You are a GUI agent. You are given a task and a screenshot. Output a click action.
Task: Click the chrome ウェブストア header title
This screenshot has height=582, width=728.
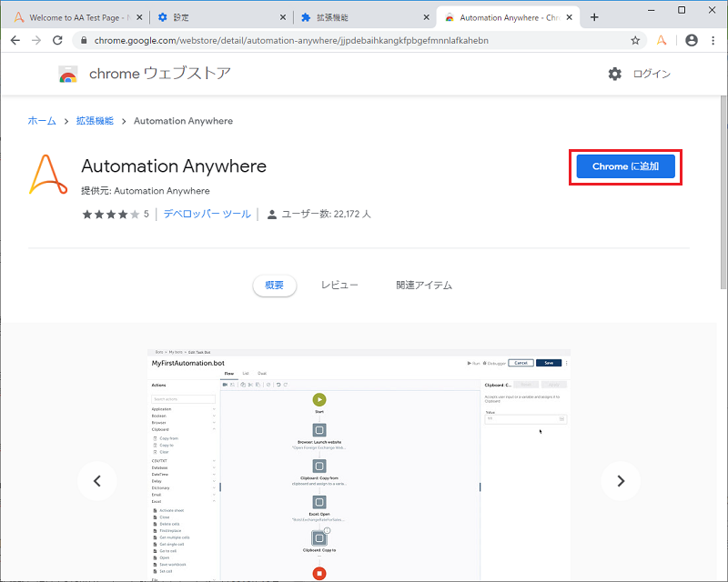(160, 74)
